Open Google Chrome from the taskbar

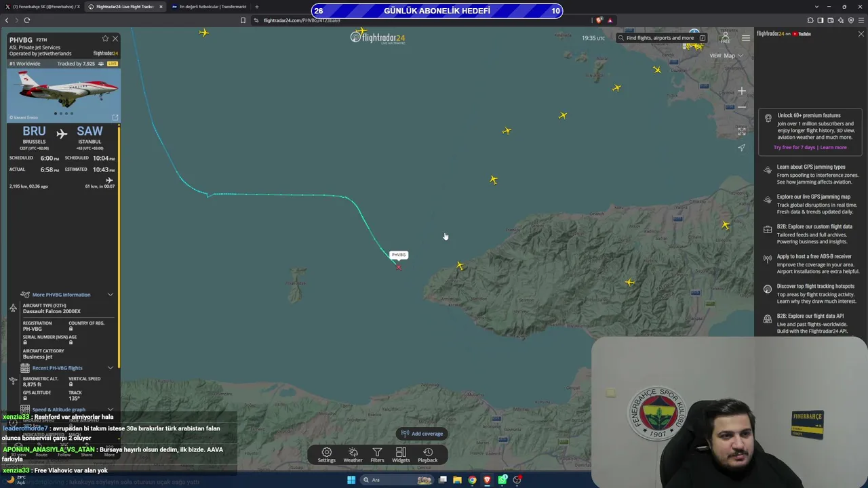473,480
